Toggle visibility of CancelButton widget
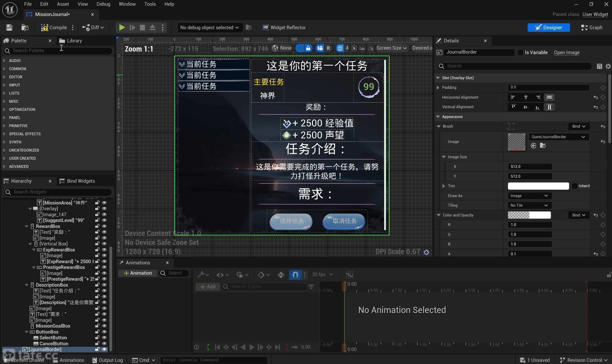 pyautogui.click(x=104, y=344)
